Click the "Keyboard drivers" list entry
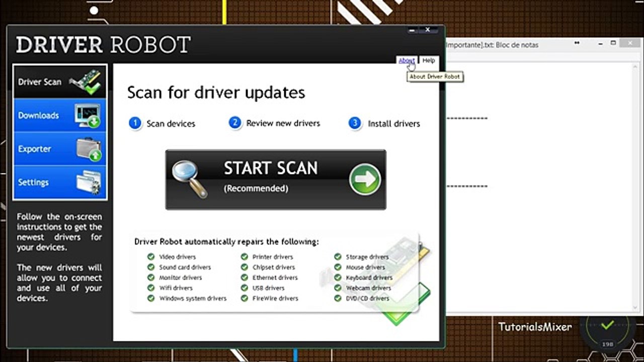Viewport: 644px width, 362px height. point(369,278)
